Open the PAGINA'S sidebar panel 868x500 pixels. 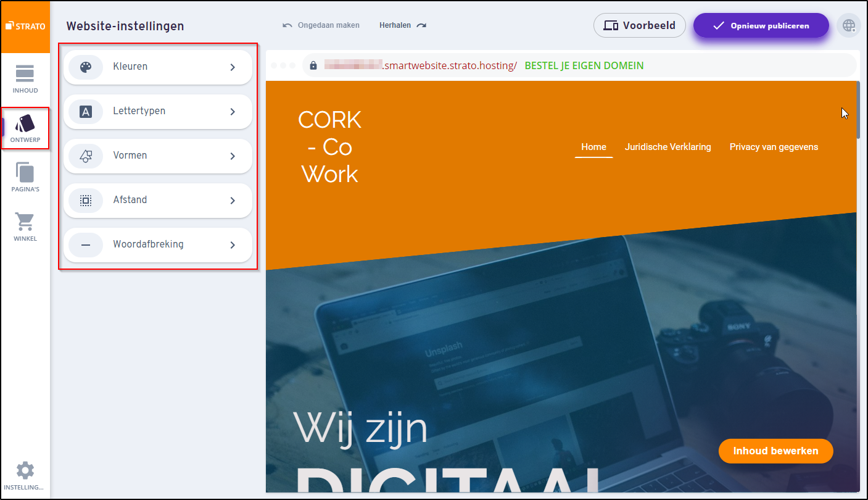25,176
